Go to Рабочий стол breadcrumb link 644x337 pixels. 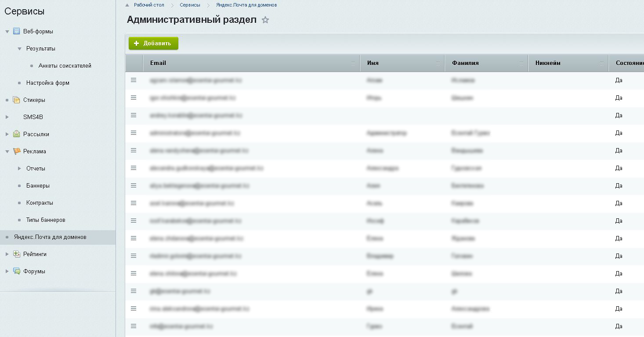(149, 5)
